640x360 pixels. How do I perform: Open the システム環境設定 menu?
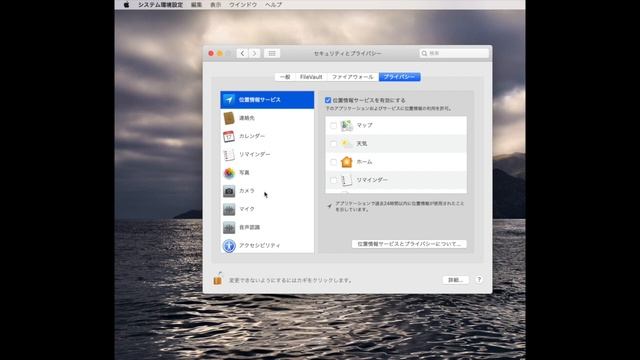pos(160,4)
